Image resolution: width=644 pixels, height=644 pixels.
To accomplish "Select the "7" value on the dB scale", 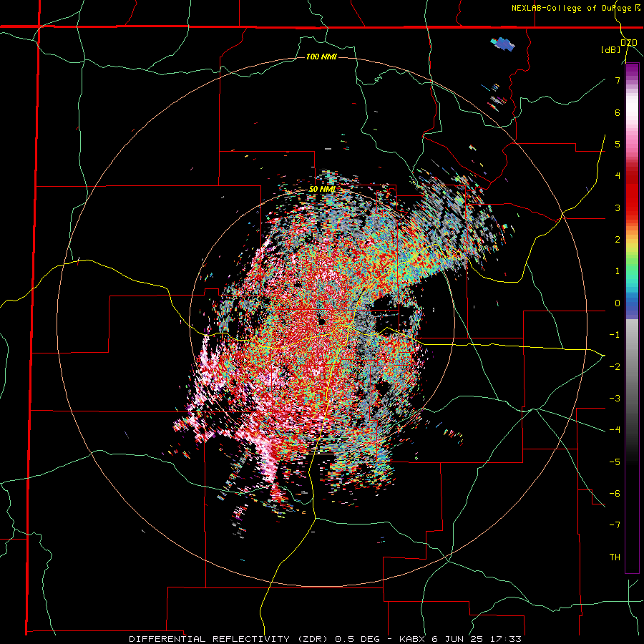I will click(618, 80).
